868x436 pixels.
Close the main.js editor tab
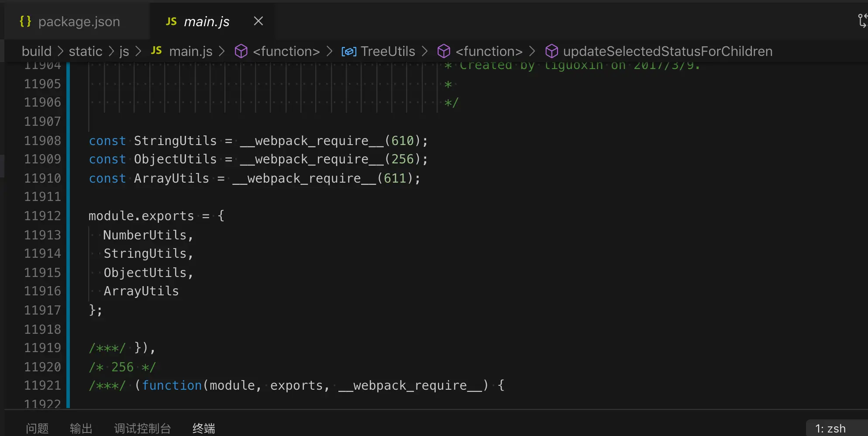[x=258, y=21]
